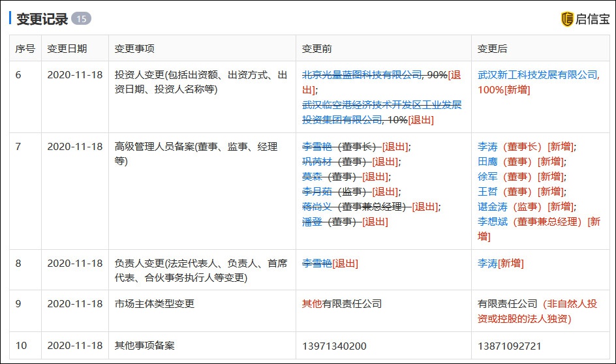The width and height of the screenshot is (616, 364).
Task: Open 王哲 person link
Action: [x=487, y=192]
